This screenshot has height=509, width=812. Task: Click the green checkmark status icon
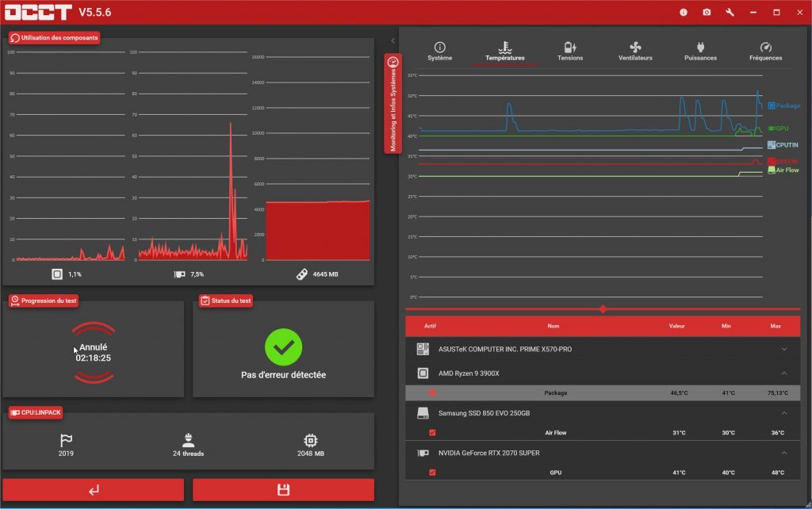283,347
